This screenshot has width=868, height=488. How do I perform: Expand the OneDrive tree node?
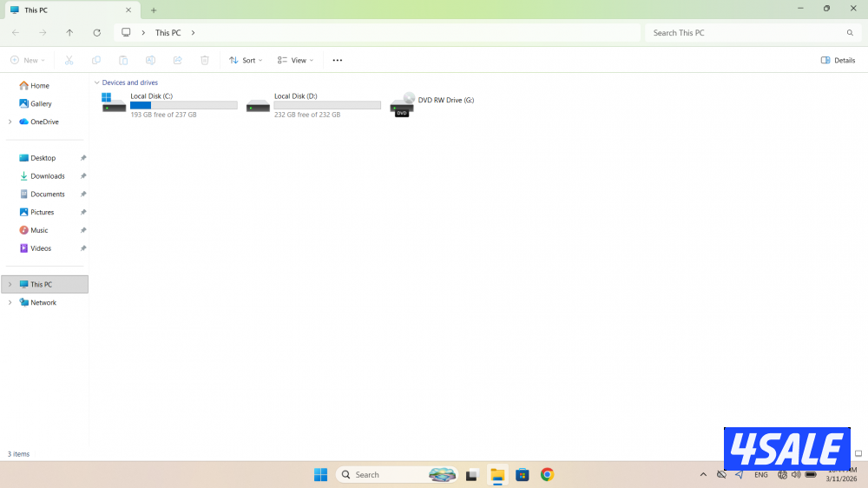[10, 122]
